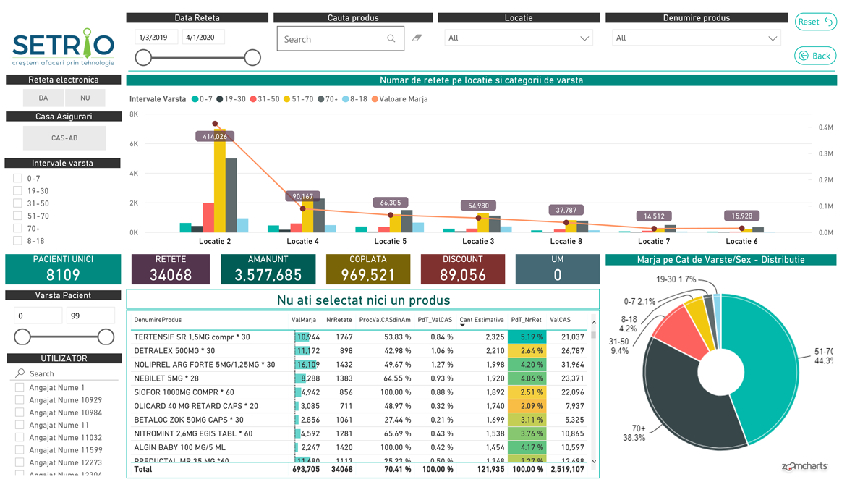Tick the 0-7 age interval checkbox

coord(18,178)
